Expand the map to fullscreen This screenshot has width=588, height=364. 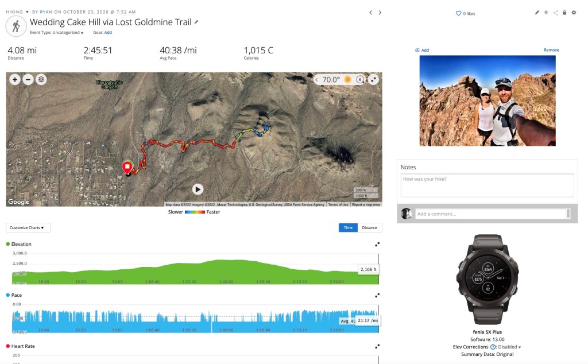tap(374, 80)
